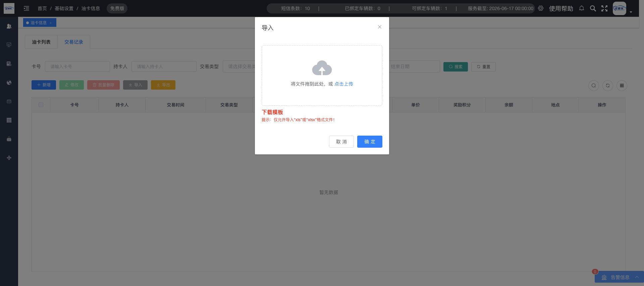The height and width of the screenshot is (286, 644).
Task: Focus the 持卡人 input field
Action: click(x=164, y=66)
